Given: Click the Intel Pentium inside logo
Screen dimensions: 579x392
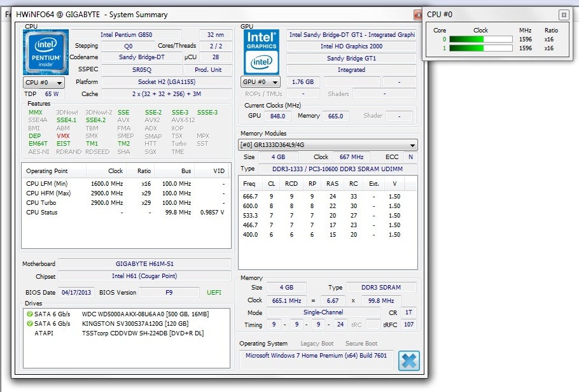Looking at the screenshot, I should [x=46, y=52].
